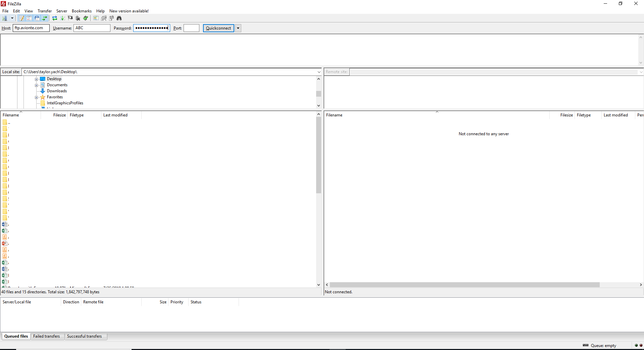Process the transfer queue via toolbar icon
Image resolution: width=644 pixels, height=350 pixels.
click(62, 18)
